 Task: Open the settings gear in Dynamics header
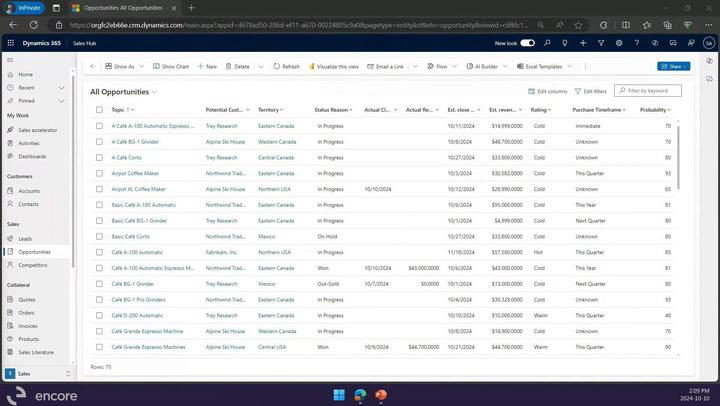pos(619,43)
